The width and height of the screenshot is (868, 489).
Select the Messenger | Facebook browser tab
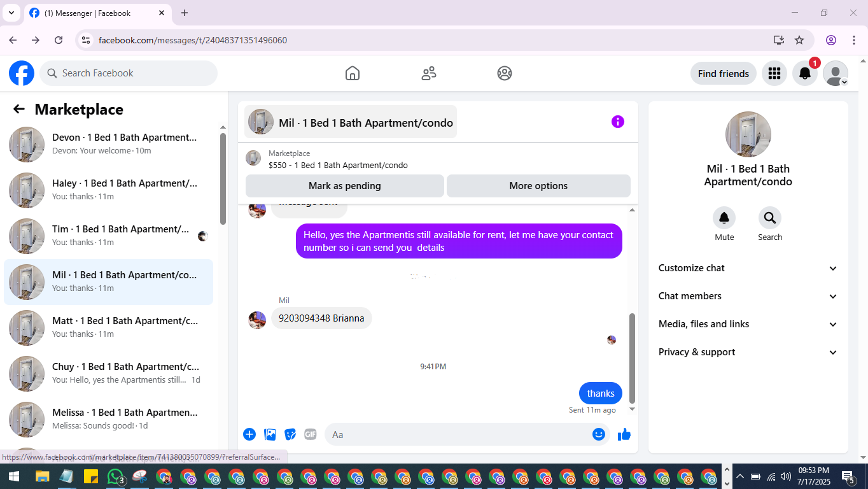(x=97, y=13)
